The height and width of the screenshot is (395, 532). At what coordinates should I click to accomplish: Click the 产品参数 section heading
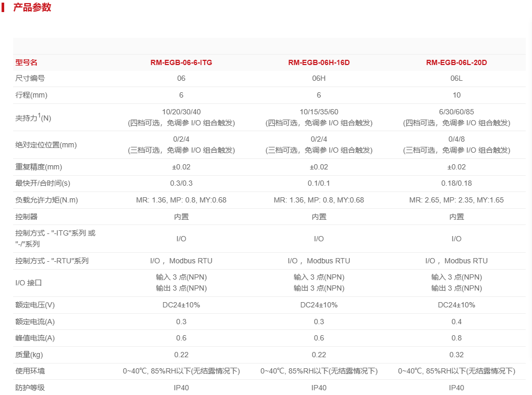(32, 7)
